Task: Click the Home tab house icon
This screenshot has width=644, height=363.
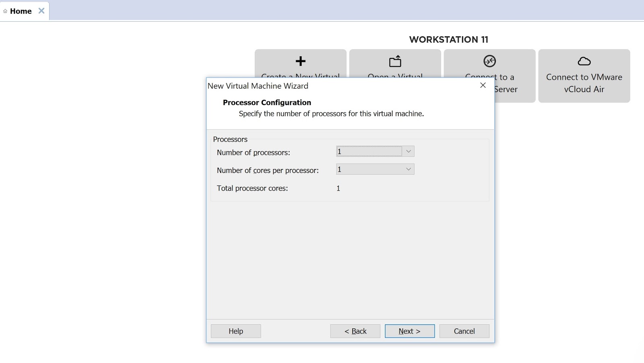Action: click(4, 11)
